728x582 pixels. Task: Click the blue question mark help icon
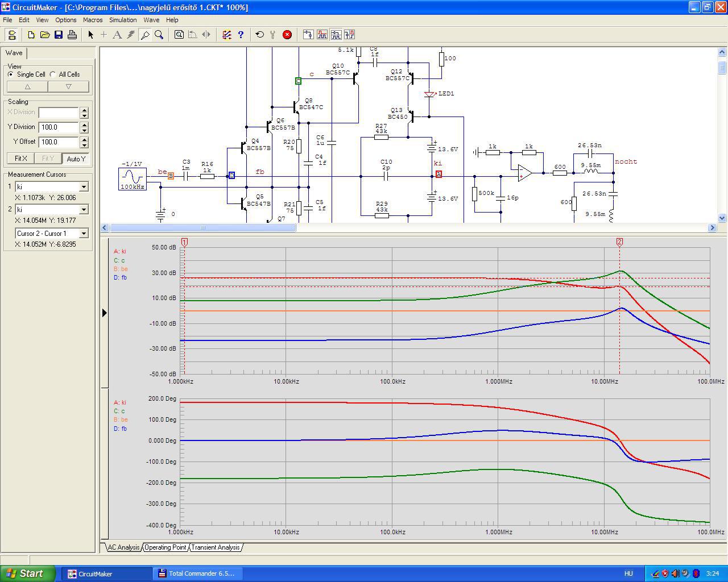(x=241, y=35)
